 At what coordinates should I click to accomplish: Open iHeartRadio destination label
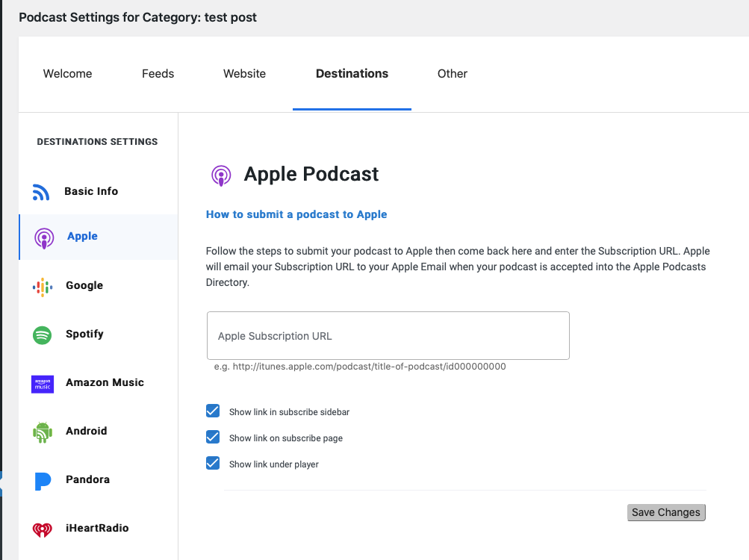point(97,528)
